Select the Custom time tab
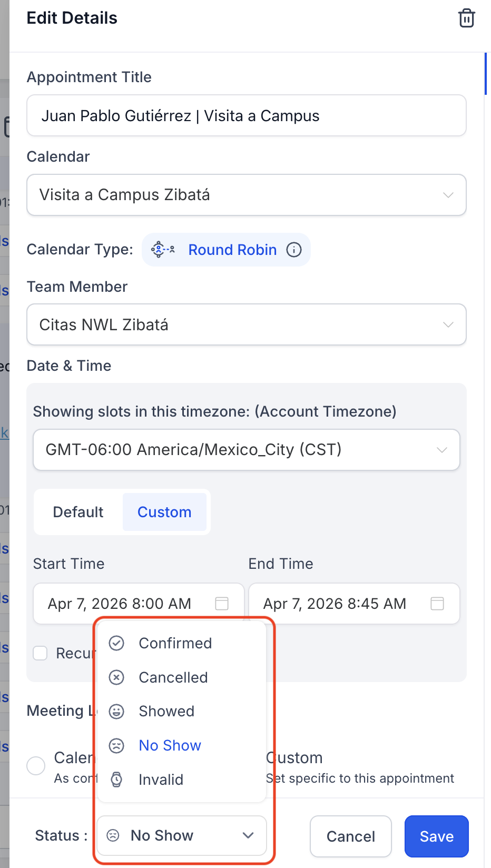 tap(164, 512)
